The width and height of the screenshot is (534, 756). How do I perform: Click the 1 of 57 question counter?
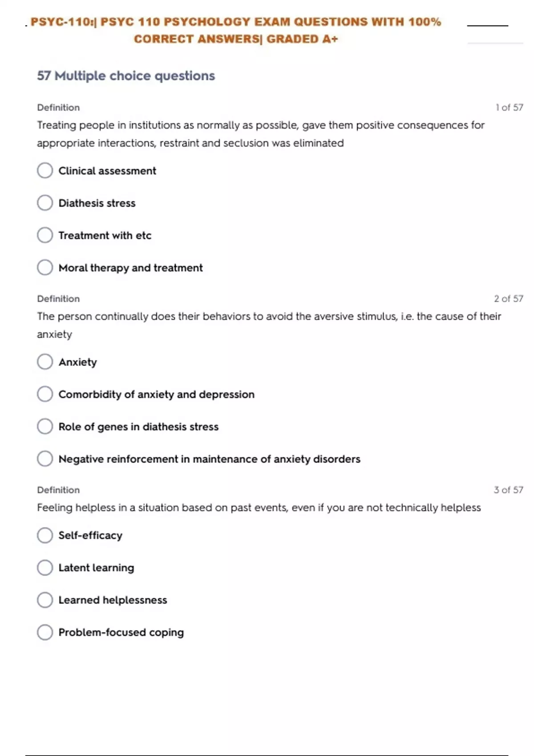pos(509,108)
